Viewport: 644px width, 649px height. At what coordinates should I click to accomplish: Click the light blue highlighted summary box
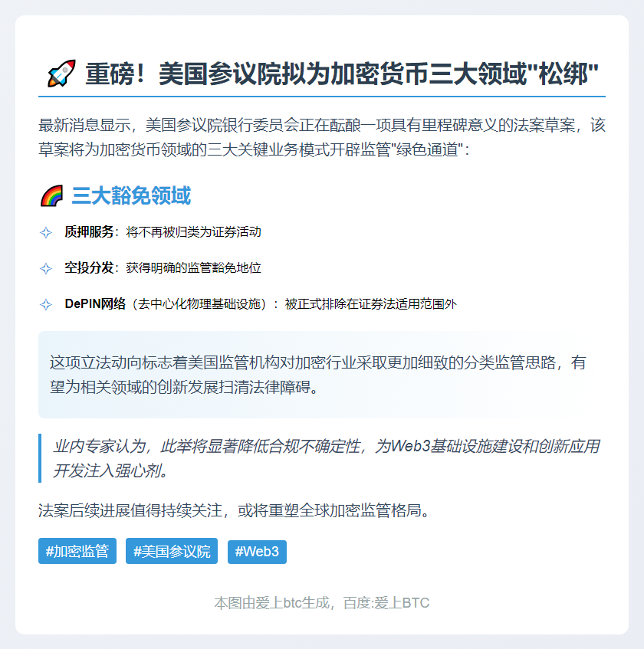(322, 375)
